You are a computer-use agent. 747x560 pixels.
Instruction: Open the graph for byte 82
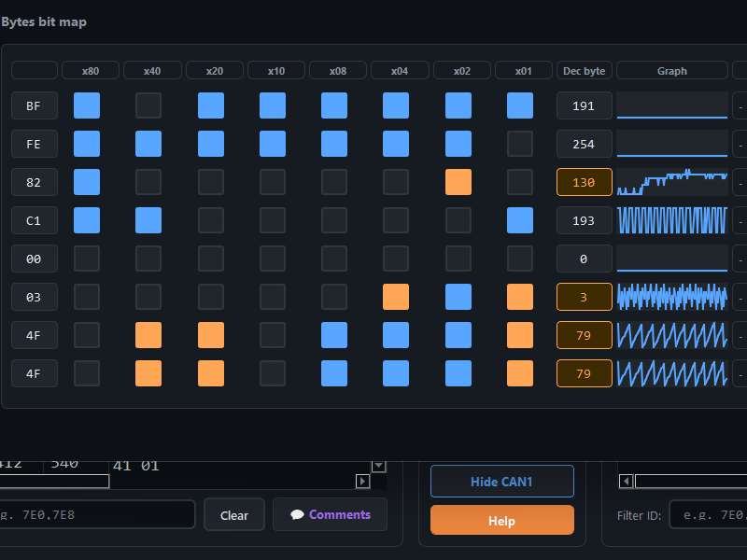click(x=671, y=182)
